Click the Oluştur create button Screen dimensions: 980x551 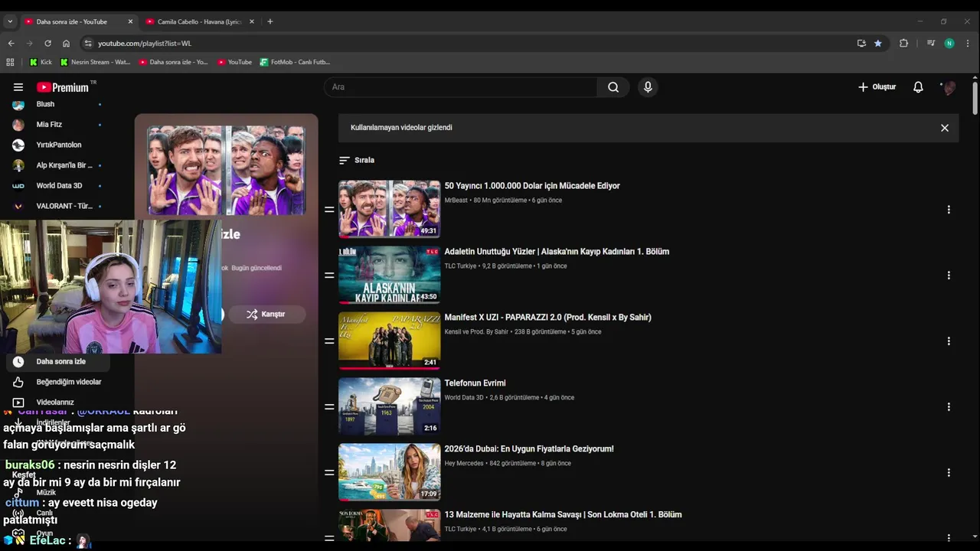pos(877,87)
